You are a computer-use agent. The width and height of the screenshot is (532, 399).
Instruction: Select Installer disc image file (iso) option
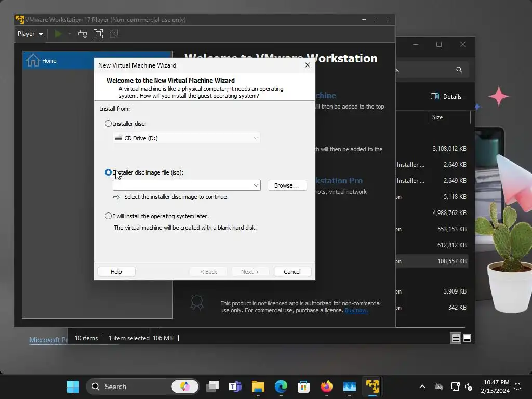pos(108,172)
